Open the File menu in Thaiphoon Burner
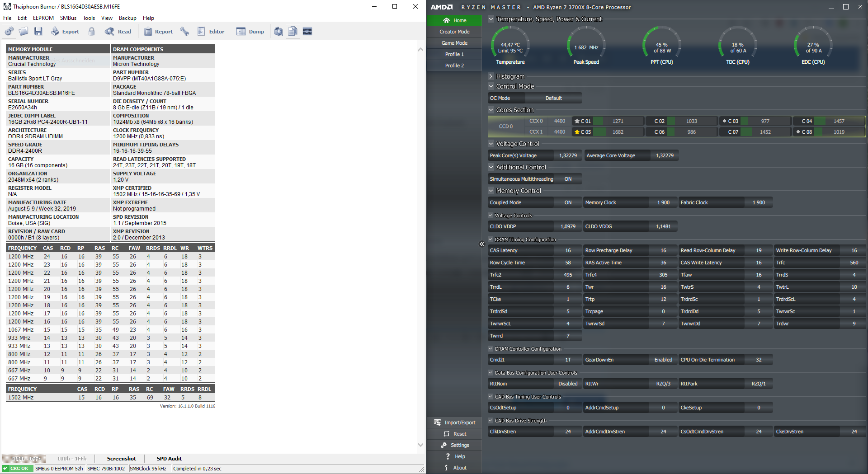The height and width of the screenshot is (474, 868). pyautogui.click(x=7, y=18)
